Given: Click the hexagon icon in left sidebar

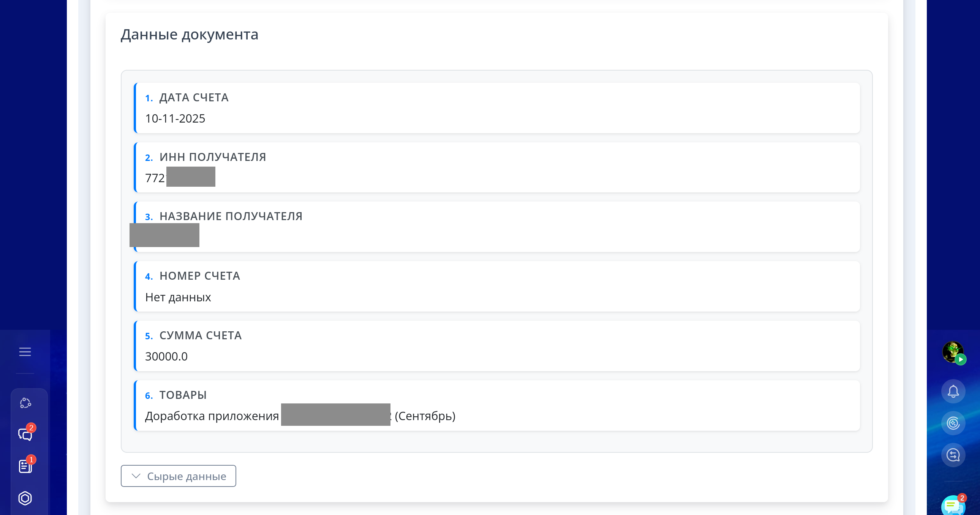Looking at the screenshot, I should click(25, 498).
